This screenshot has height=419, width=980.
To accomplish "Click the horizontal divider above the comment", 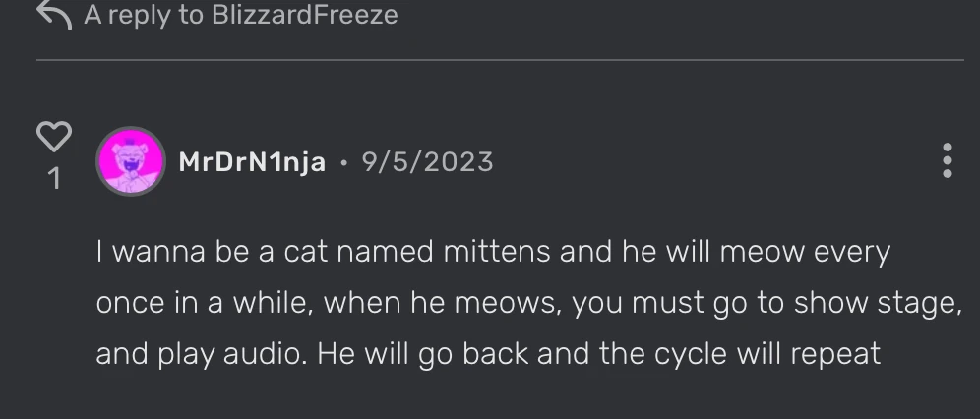I will point(500,60).
